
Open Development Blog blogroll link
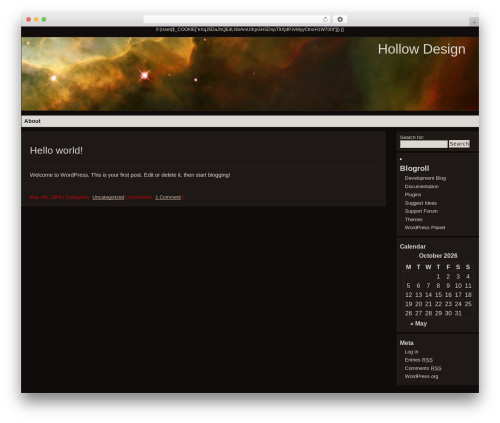pyautogui.click(x=425, y=178)
